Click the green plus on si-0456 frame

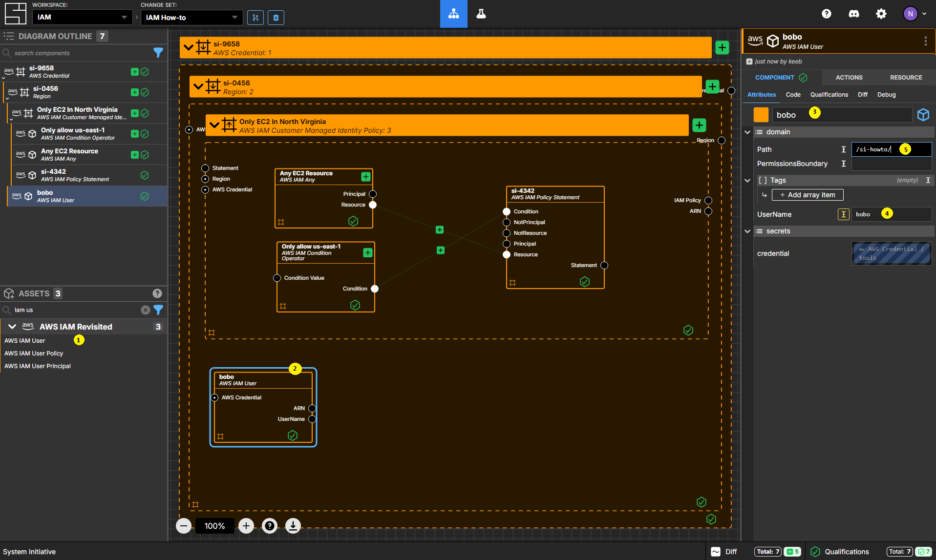pos(713,87)
